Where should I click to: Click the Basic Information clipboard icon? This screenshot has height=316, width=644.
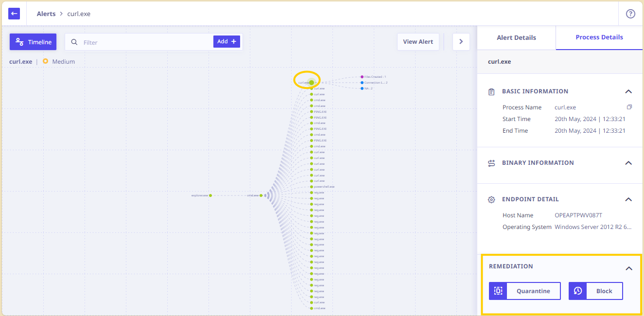pyautogui.click(x=491, y=91)
